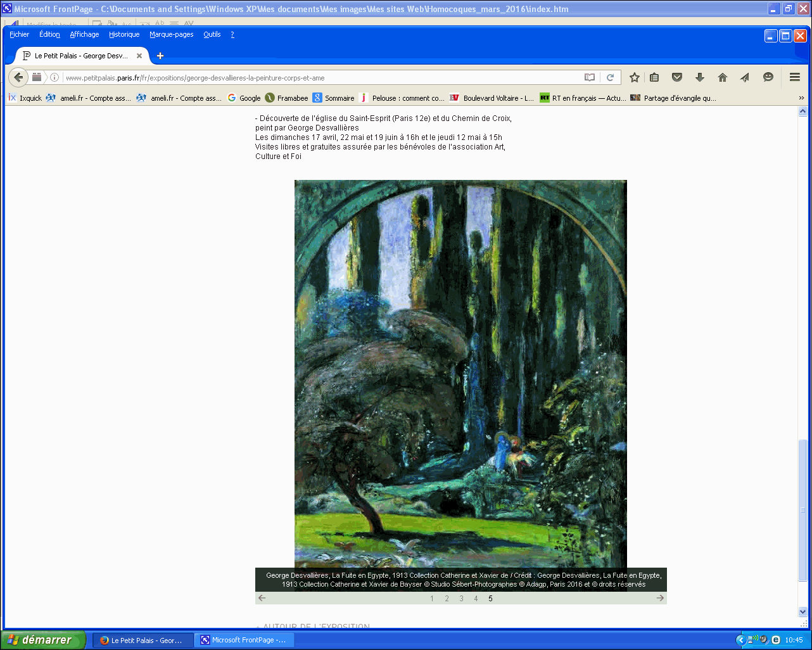
Task: Open the ? help menu
Action: [232, 34]
